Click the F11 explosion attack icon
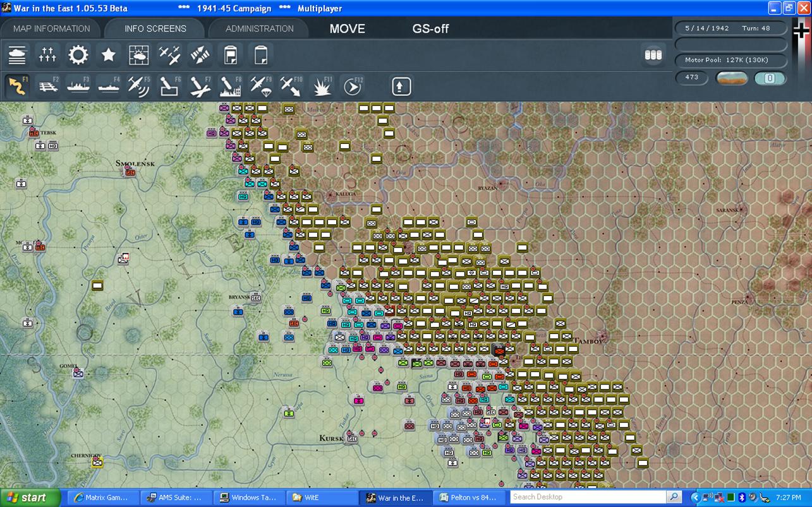Screen dimensions: 812x507 322,85
